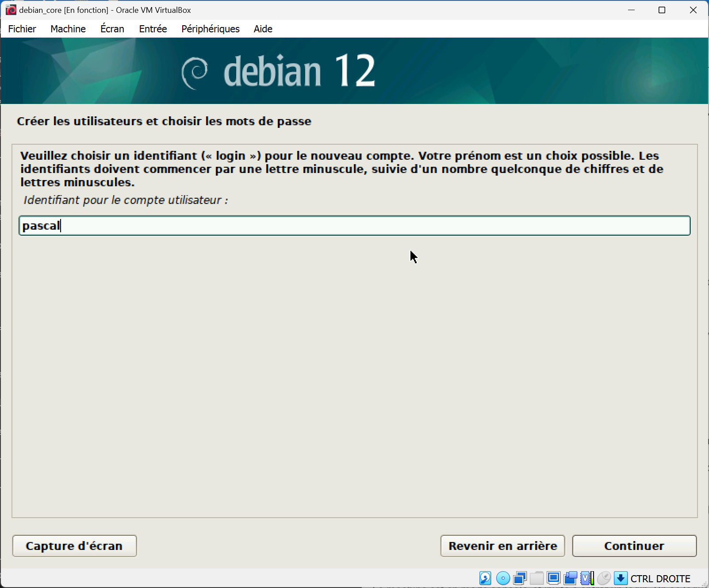The height and width of the screenshot is (588, 709).
Task: Click the Capture d'écran button
Action: tap(74, 546)
